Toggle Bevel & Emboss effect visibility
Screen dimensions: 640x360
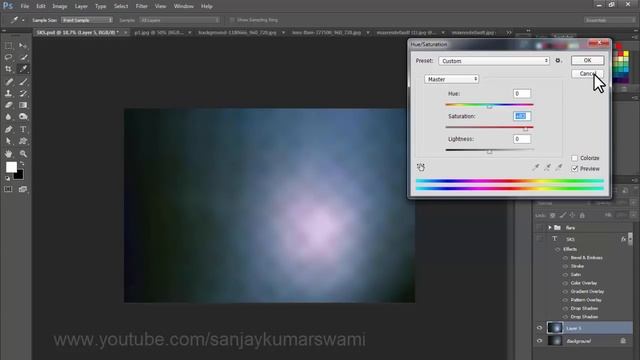(565, 258)
